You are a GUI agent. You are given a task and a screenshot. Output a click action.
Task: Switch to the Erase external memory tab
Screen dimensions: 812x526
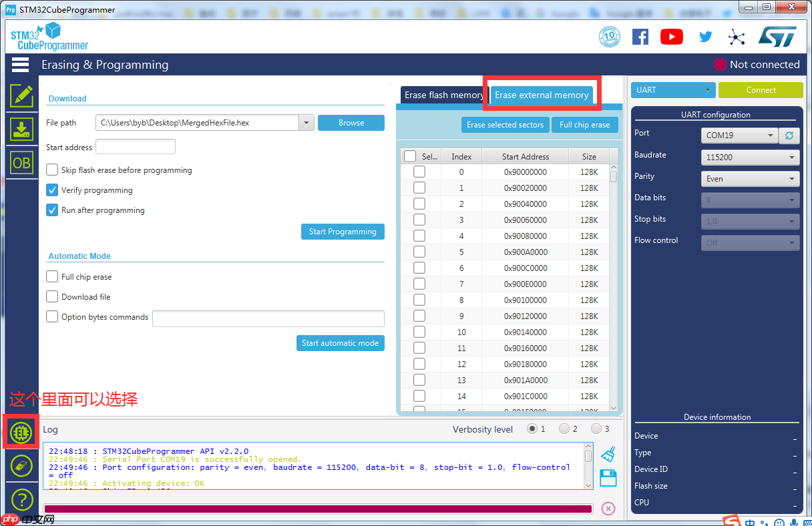[x=542, y=95]
